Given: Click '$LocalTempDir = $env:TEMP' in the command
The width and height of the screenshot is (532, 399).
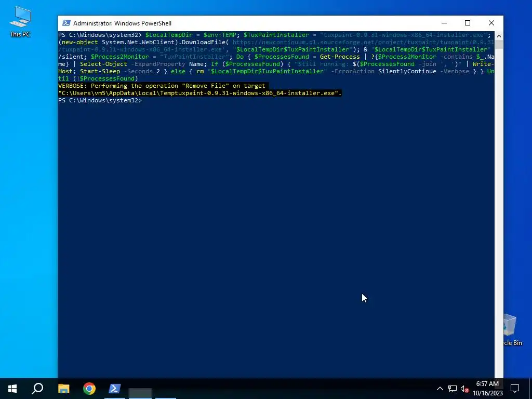Looking at the screenshot, I should (x=191, y=35).
